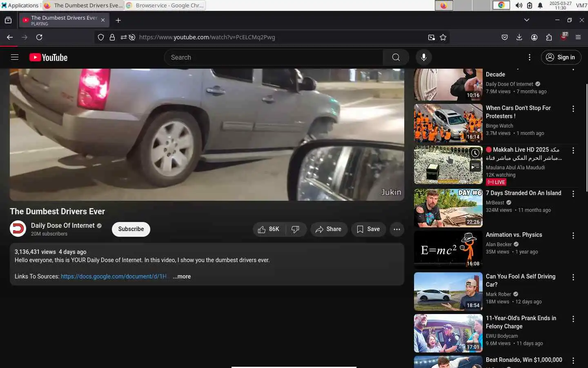Click the search magnifier button
This screenshot has height=368, width=588.
coord(396,57)
